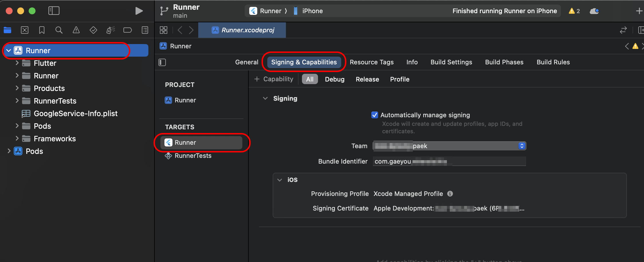Select the All configuration filter
Image resolution: width=644 pixels, height=262 pixels.
tap(310, 79)
